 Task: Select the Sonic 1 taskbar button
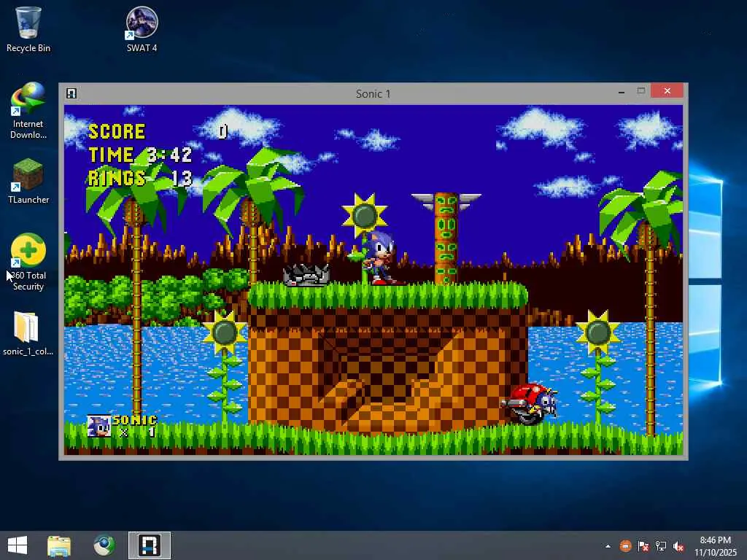(x=149, y=545)
